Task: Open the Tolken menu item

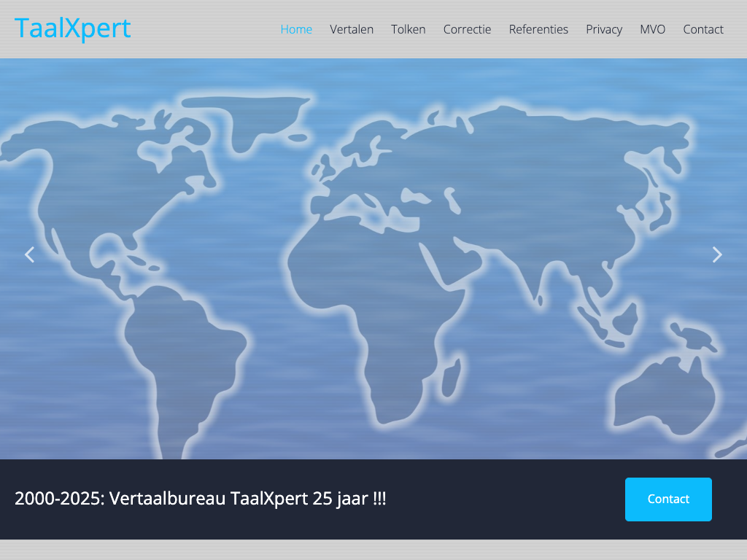Action: click(409, 29)
